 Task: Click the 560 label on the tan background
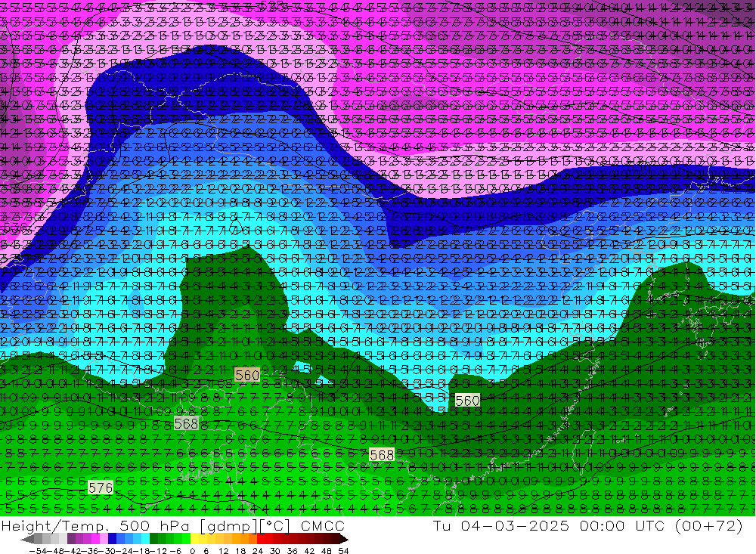pyautogui.click(x=247, y=375)
